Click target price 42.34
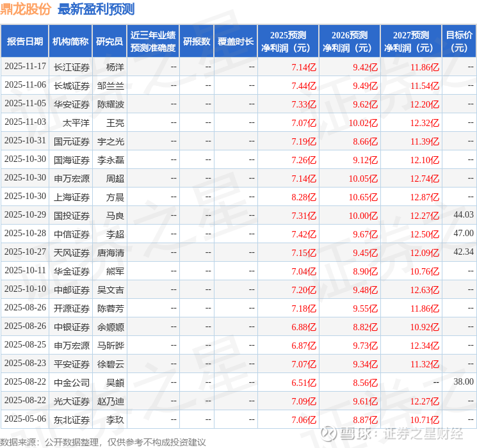This screenshot has height=448, width=477. pyautogui.click(x=464, y=252)
